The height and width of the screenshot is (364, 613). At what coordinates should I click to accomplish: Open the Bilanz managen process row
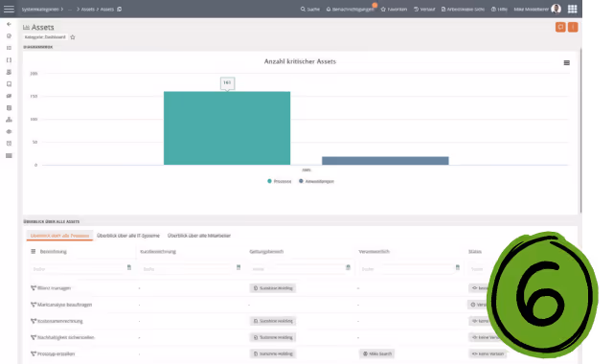[54, 288]
